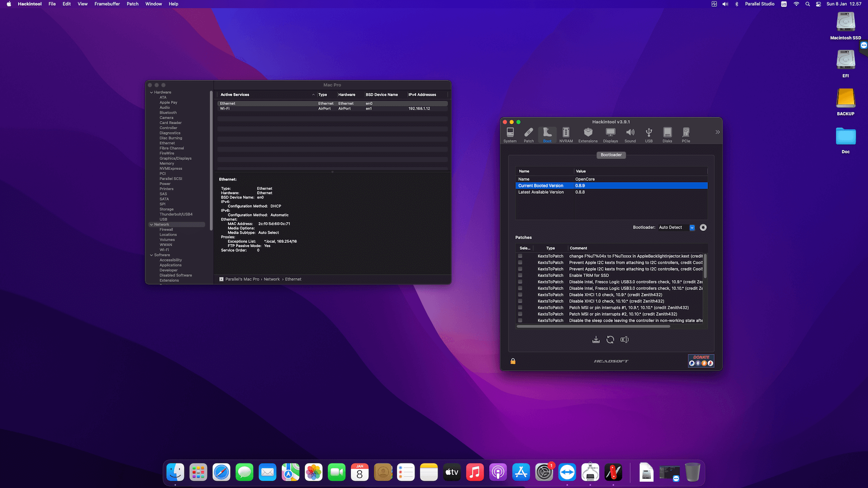Collapse the Software group in sidebar
This screenshot has width=868, height=488.
[x=151, y=255]
